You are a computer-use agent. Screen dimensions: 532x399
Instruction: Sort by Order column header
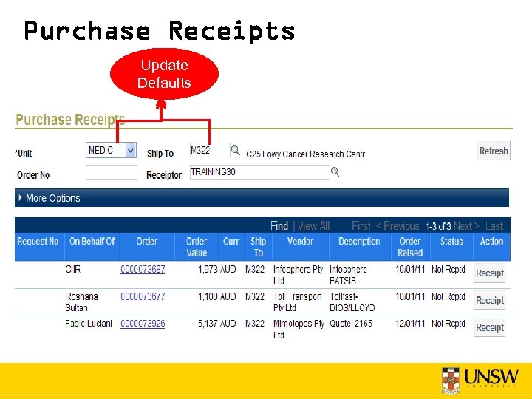pyautogui.click(x=147, y=241)
